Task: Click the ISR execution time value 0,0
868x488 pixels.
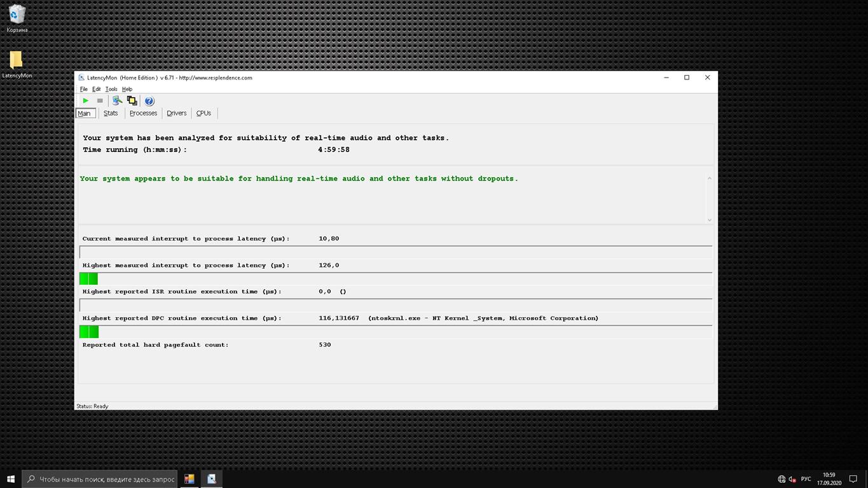Action: tap(325, 292)
